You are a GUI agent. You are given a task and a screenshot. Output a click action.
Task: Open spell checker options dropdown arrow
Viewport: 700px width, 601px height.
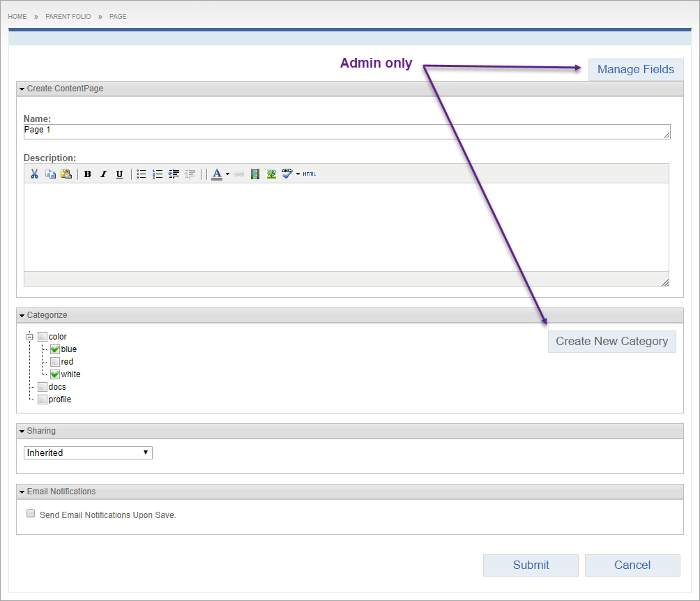(298, 174)
